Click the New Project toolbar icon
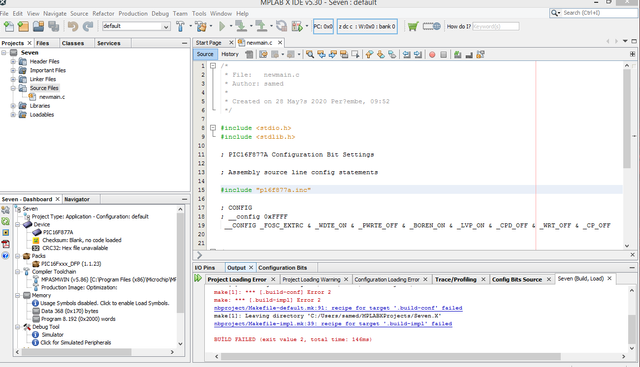This screenshot has width=640, height=367. (x=23, y=27)
